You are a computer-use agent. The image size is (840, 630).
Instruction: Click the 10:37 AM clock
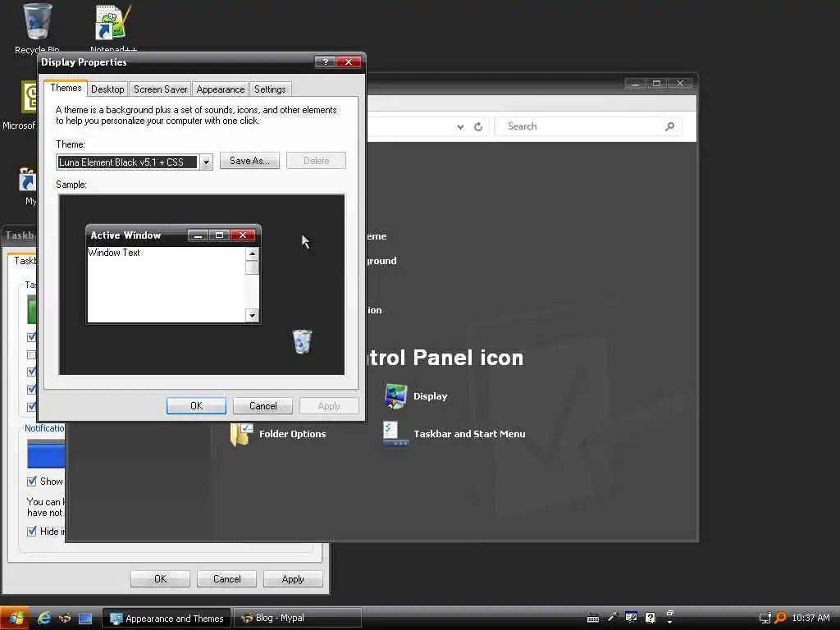[x=810, y=619]
